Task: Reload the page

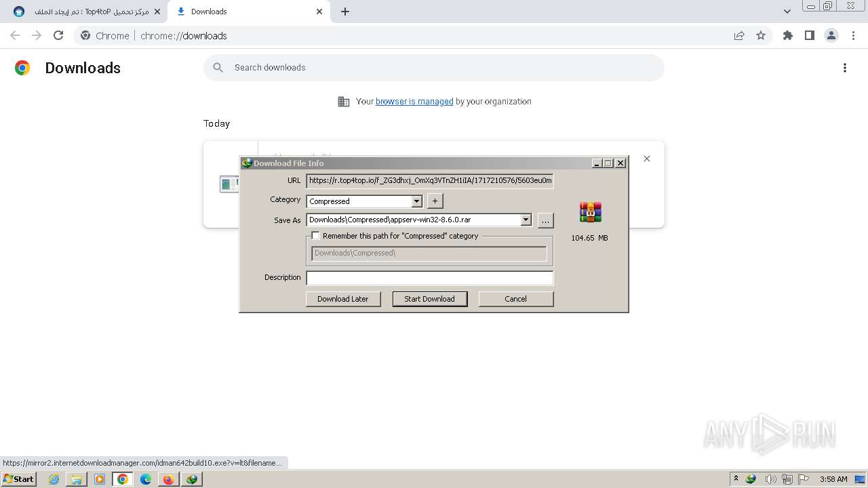Action: point(58,36)
